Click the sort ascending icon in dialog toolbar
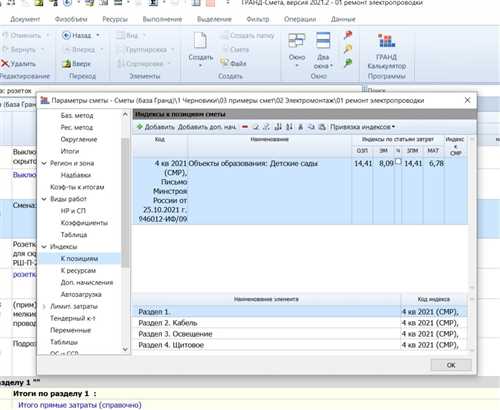Viewport: 500px width, 410px height. pyautogui.click(x=278, y=127)
